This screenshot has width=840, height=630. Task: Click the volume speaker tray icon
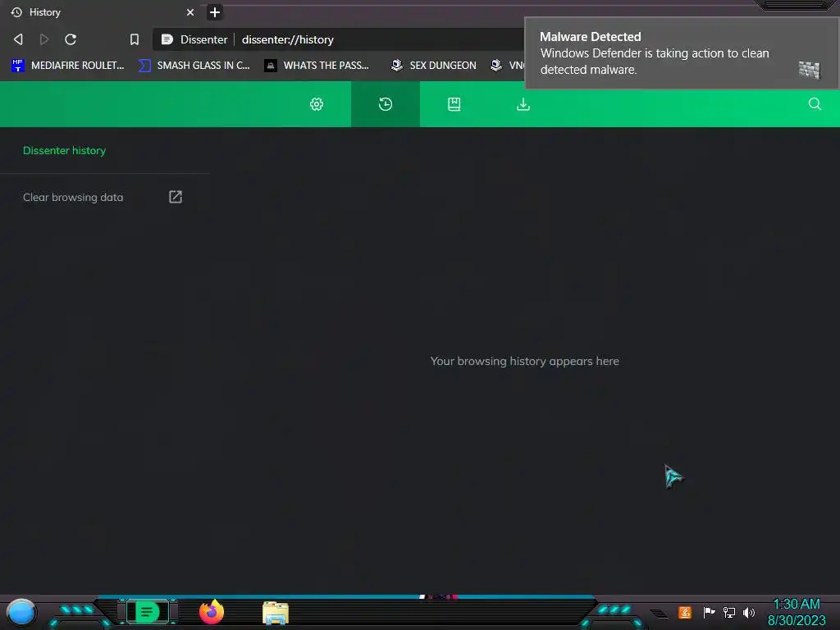(749, 612)
